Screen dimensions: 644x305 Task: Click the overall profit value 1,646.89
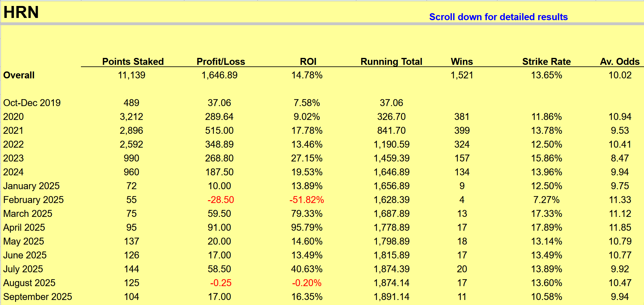click(x=219, y=75)
